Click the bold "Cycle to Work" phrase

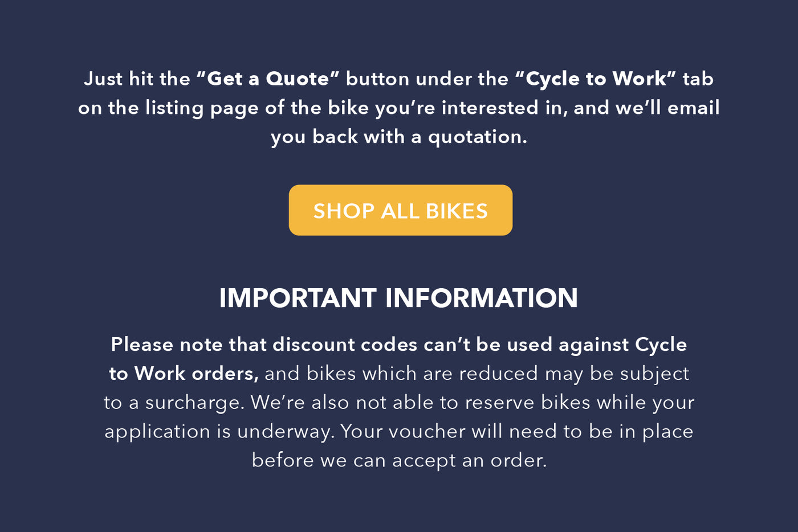coord(596,79)
